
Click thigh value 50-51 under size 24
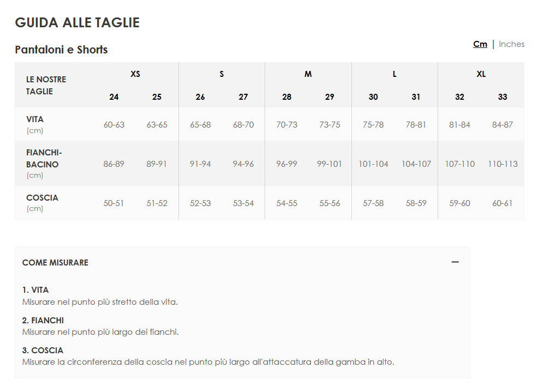[113, 203]
